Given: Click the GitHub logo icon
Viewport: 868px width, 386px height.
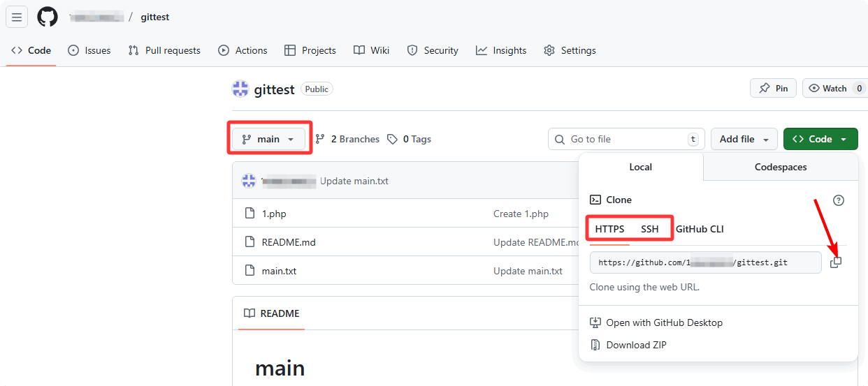Looking at the screenshot, I should 48,17.
